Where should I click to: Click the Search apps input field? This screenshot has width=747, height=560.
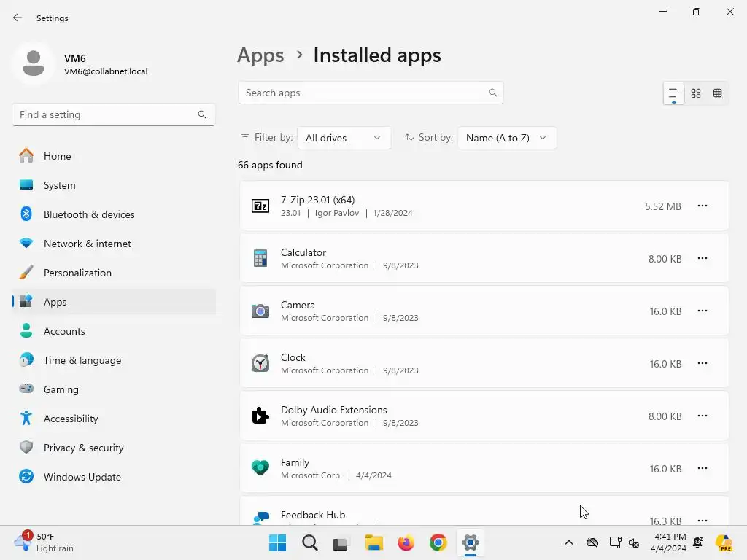point(365,93)
